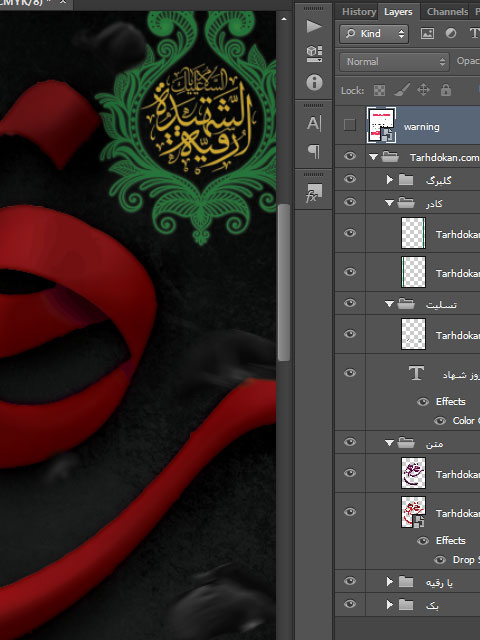Image resolution: width=480 pixels, height=640 pixels.
Task: Click the بک group folder icon
Action: [x=406, y=604]
